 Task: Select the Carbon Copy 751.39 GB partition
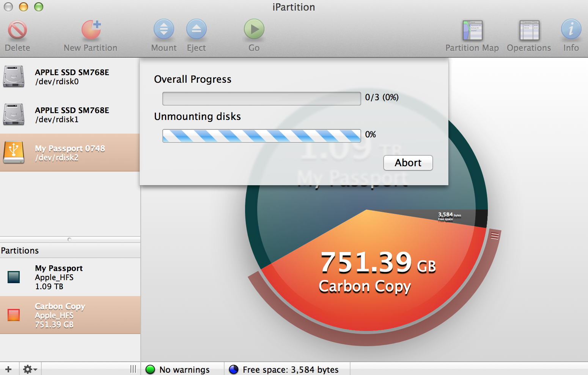pyautogui.click(x=70, y=315)
